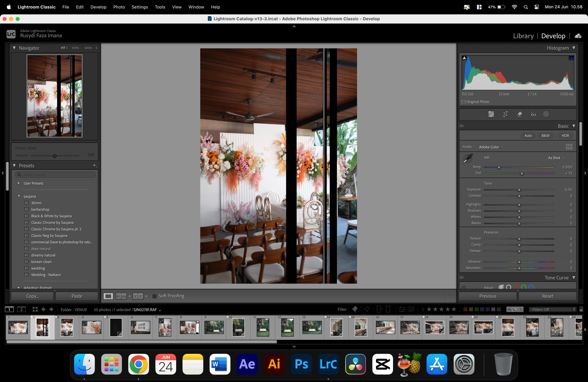Open the Masking tool
Screen dimensions: 588x382
546,114
